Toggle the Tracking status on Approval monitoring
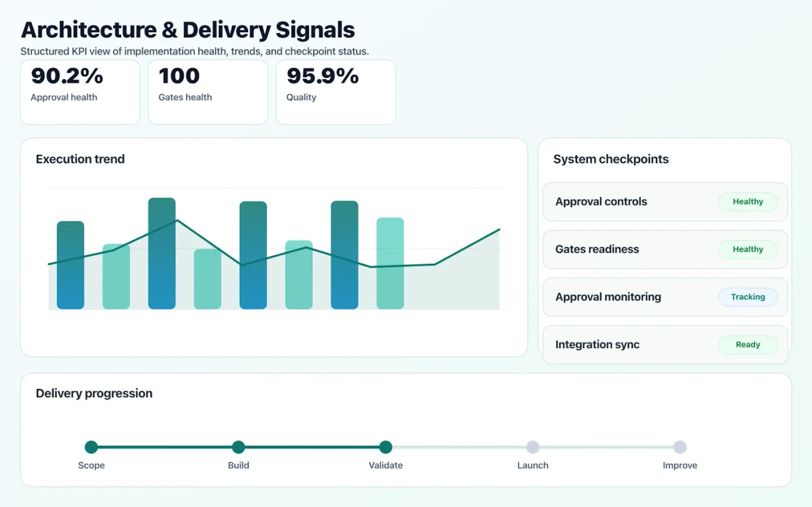Screen dimensions: 812x507 click(x=748, y=297)
